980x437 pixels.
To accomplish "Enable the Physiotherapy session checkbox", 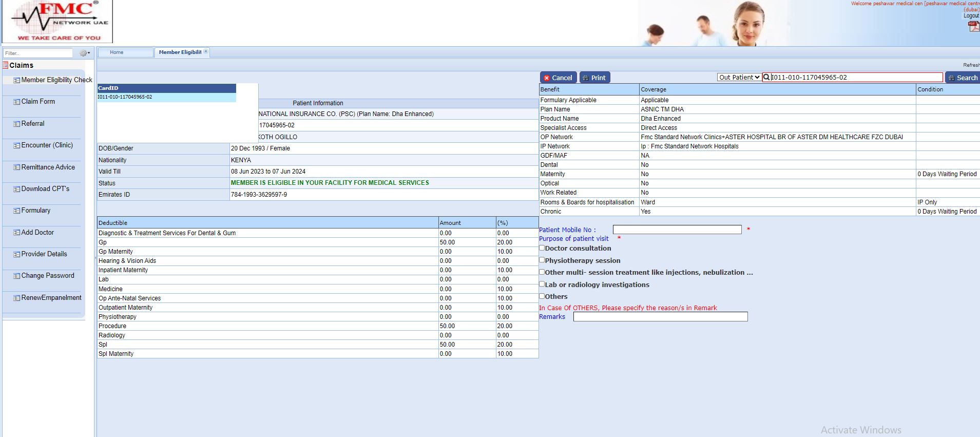I will tap(542, 260).
